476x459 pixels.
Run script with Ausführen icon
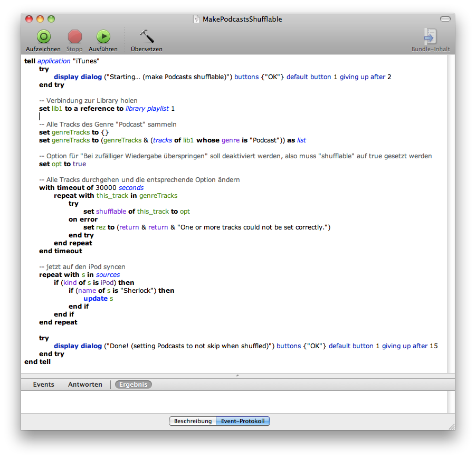coord(103,37)
